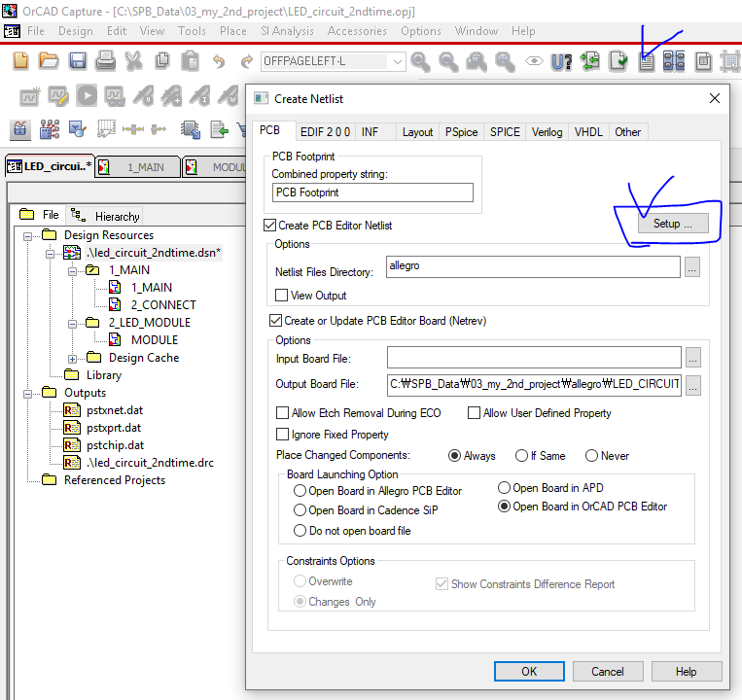The width and height of the screenshot is (742, 700).
Task: Check Allow Etch Removal During ECO
Action: 283,413
